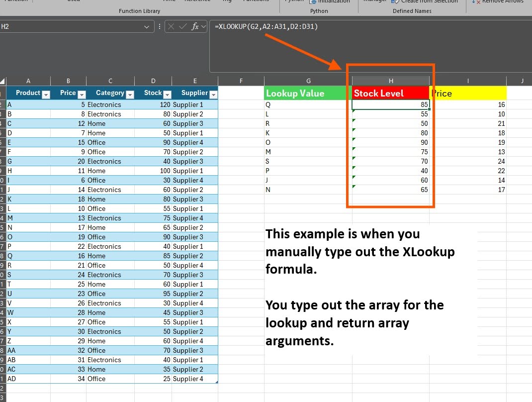This screenshot has height=402, width=532.
Task: Select the red Stock Level header cell
Action: click(x=391, y=93)
